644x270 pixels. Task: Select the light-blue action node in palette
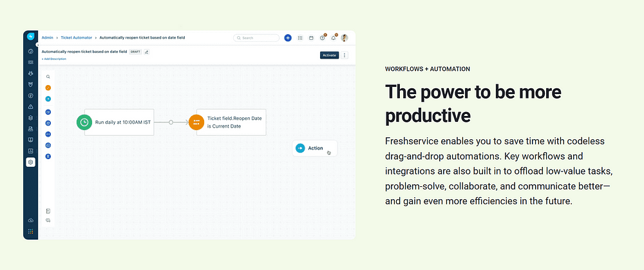pos(48,99)
